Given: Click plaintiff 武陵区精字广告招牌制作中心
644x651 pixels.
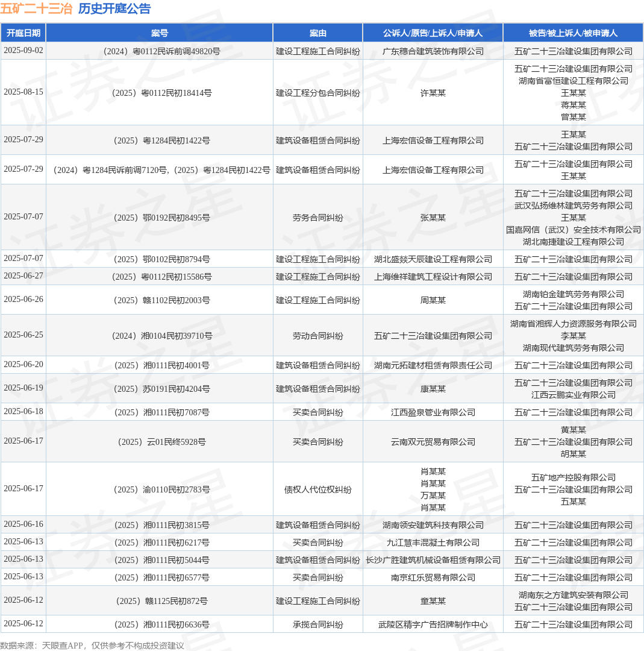Looking at the screenshot, I should 433,625.
